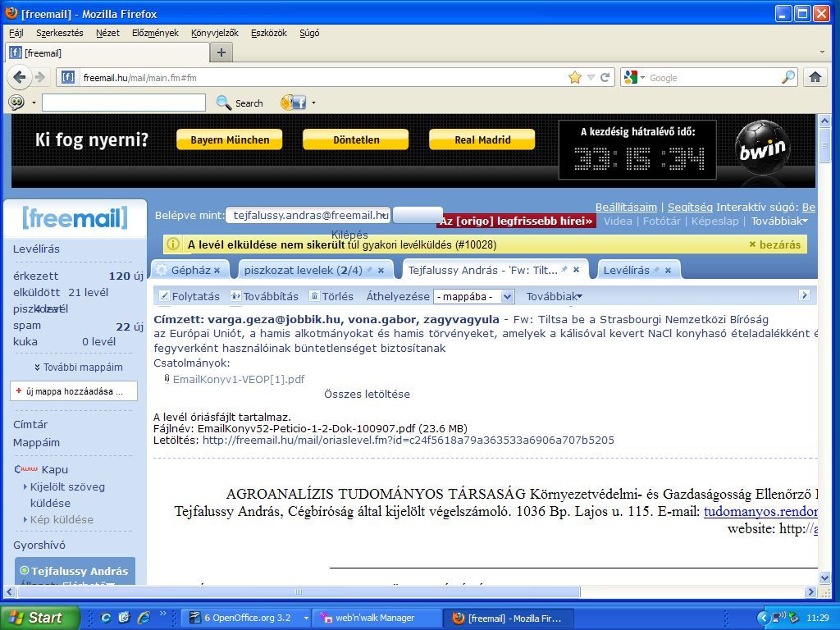The image size is (840, 630).
Task: Click the toolbar search text field
Action: 124,103
